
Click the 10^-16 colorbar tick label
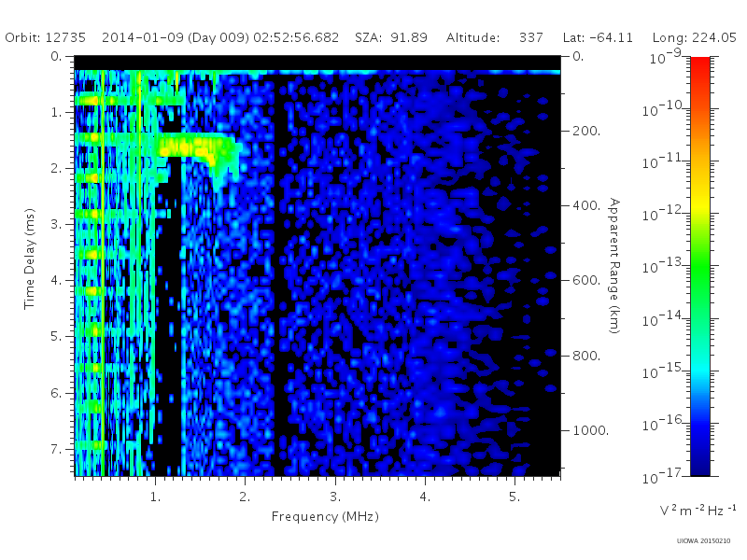tap(664, 424)
